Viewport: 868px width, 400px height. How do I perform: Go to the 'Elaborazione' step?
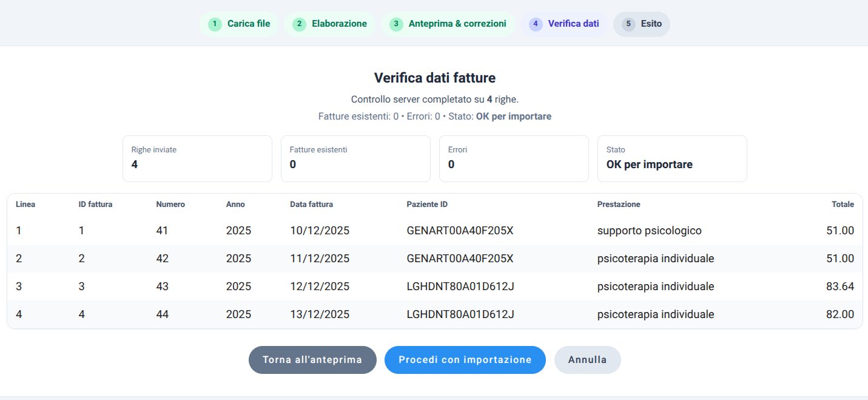click(329, 24)
